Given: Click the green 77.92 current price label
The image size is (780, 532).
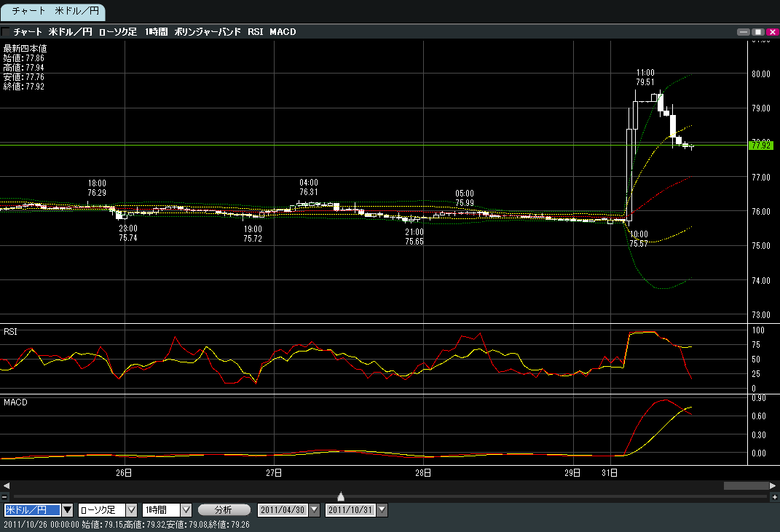Looking at the screenshot, I should click(x=762, y=146).
